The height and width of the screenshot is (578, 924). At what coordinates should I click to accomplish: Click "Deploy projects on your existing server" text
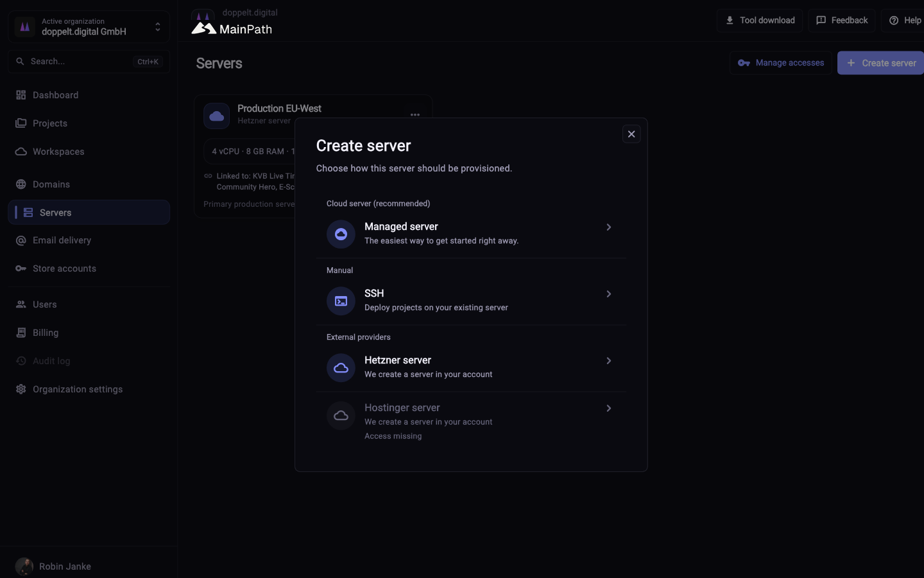tap(436, 308)
